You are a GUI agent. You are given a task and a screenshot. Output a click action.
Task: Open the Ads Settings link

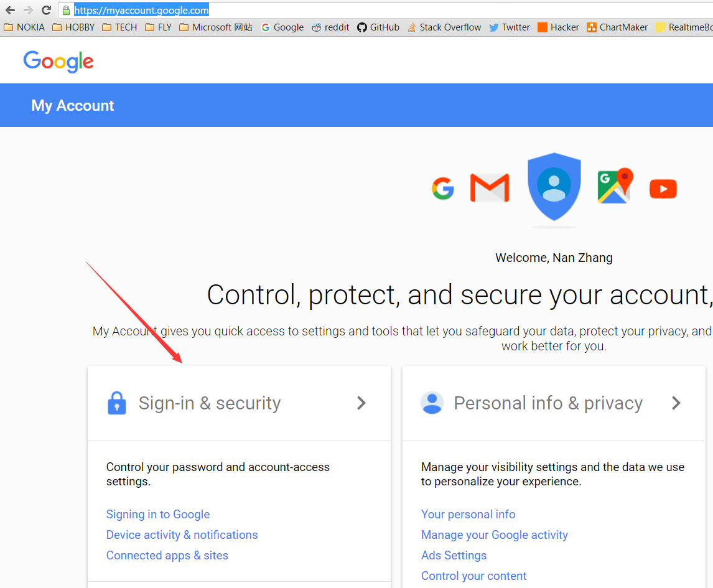[x=454, y=556]
